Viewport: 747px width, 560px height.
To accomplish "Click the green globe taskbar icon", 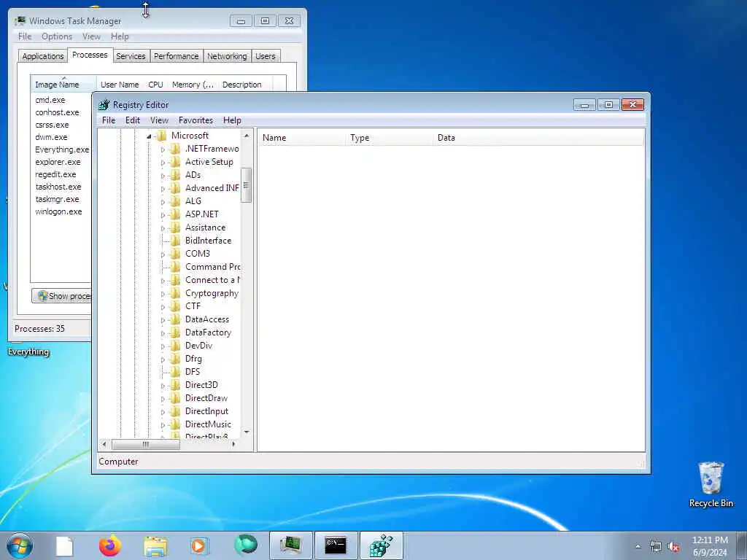I will point(245,545).
